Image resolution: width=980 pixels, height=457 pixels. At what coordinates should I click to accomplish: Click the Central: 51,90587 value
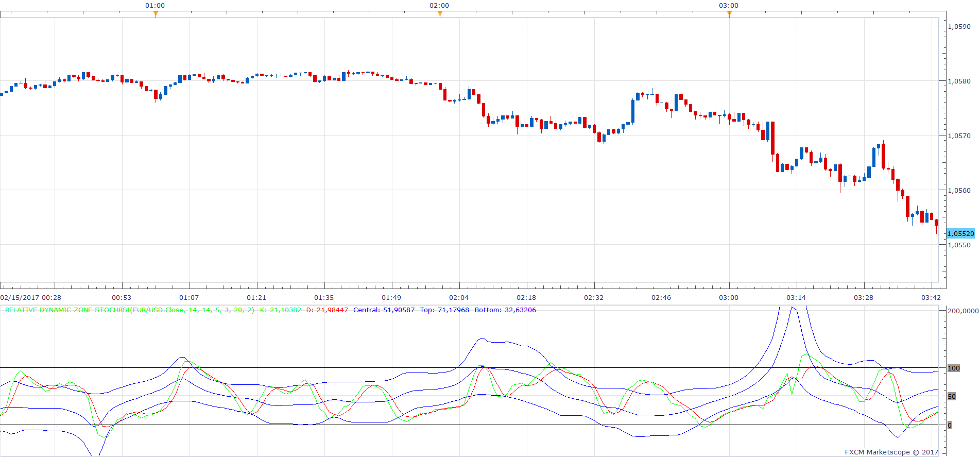(384, 310)
